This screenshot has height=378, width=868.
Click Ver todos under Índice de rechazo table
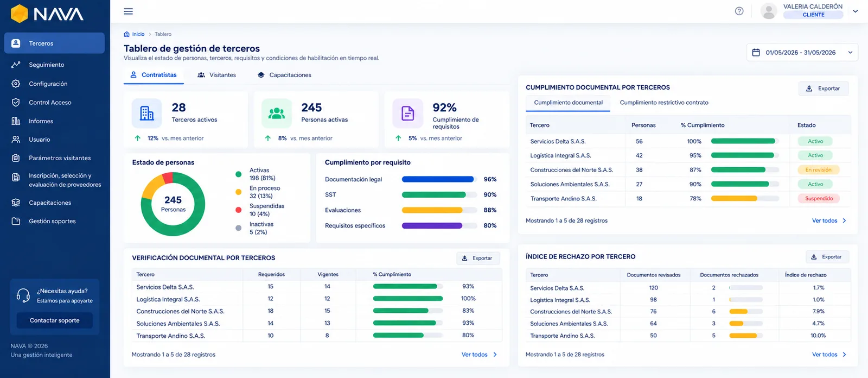coord(825,355)
